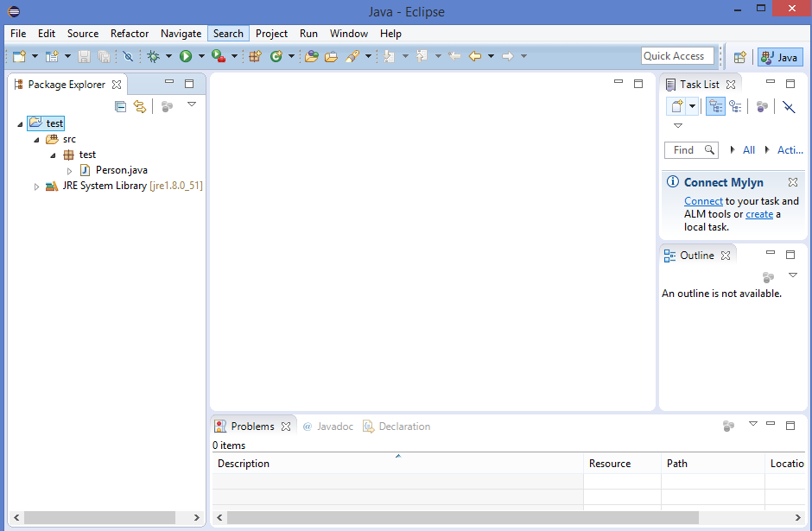Minimize the Problems view
The height and width of the screenshot is (531, 812).
click(x=771, y=423)
